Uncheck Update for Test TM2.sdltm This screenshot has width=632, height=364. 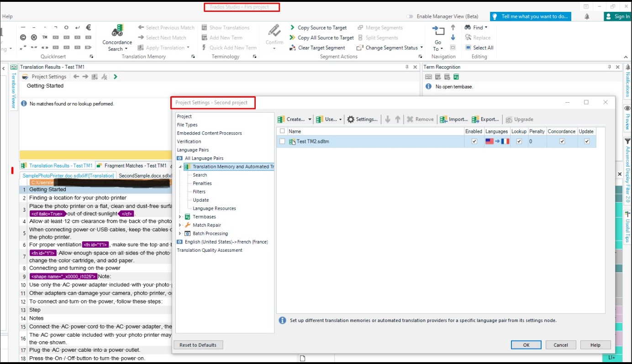pos(587,141)
